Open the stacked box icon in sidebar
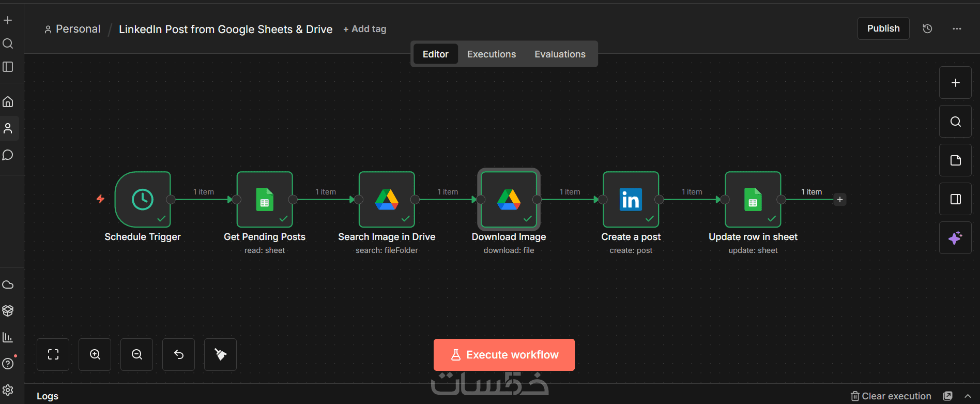Viewport: 980px width, 404px height. (x=8, y=310)
